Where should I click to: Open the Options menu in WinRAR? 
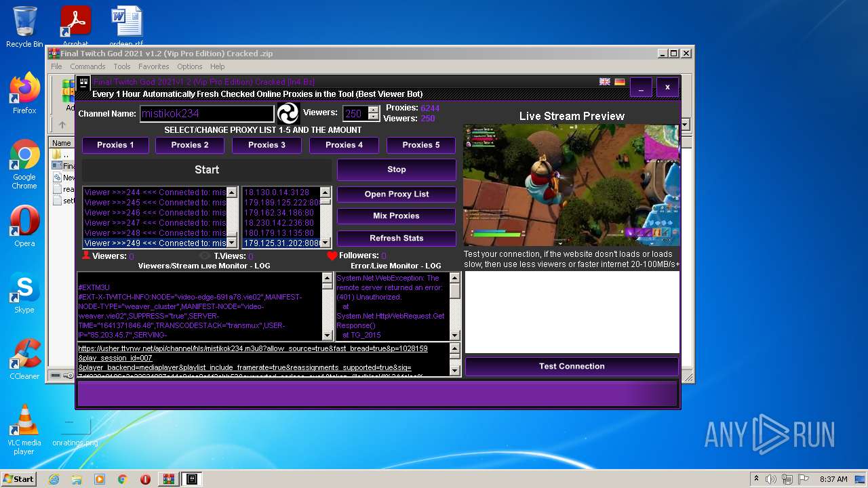point(190,66)
